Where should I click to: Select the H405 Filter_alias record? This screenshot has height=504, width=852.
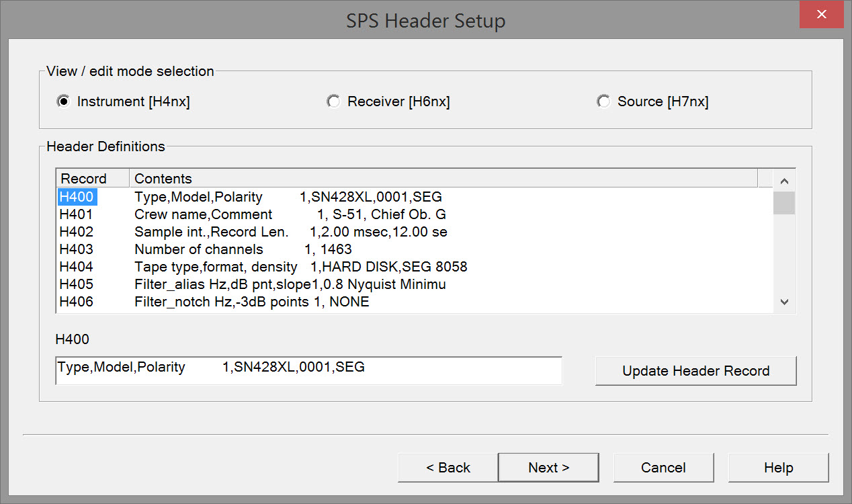(x=77, y=284)
